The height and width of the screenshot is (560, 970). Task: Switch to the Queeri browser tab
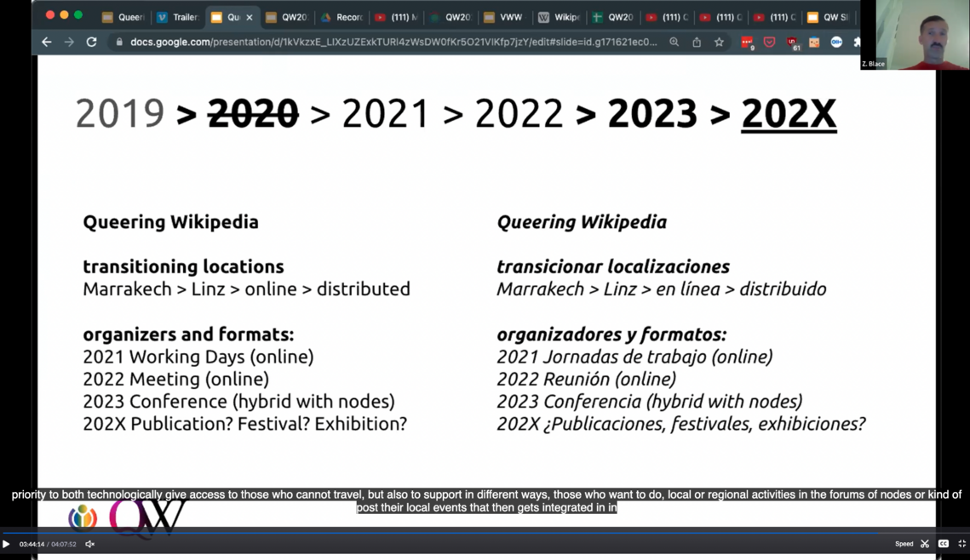123,17
